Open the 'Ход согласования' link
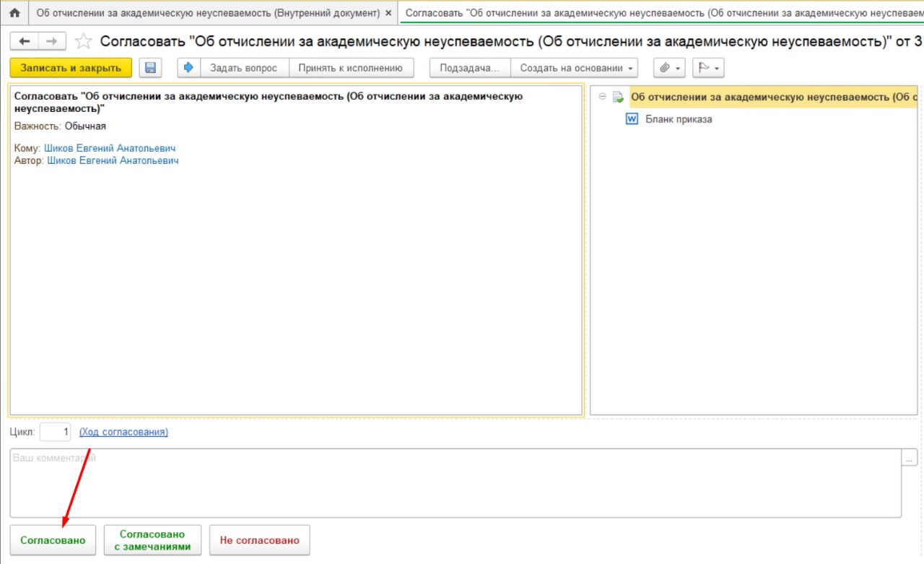Screen dimensions: 924x564 [123, 432]
